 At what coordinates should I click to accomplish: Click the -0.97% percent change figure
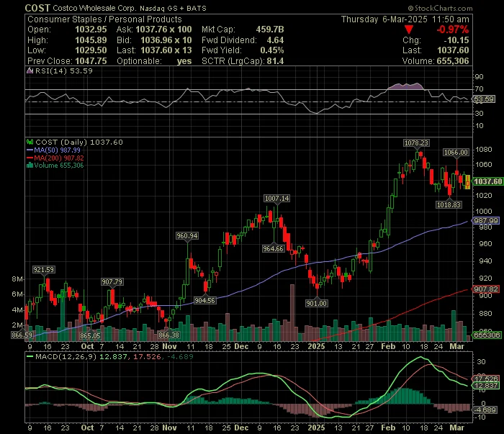pyautogui.click(x=453, y=30)
